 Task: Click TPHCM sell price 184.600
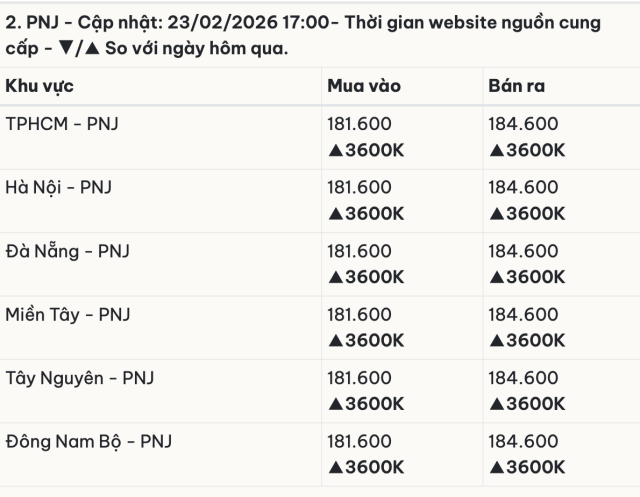pos(522,123)
